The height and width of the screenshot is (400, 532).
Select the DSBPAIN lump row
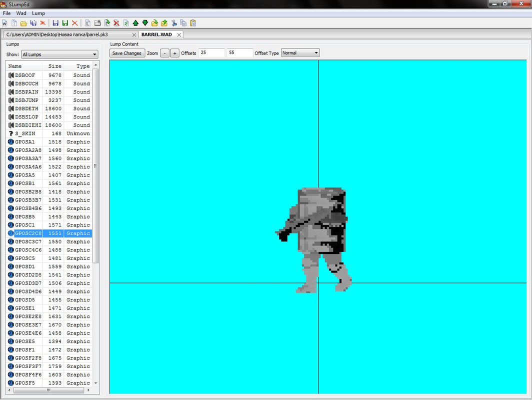click(x=49, y=92)
